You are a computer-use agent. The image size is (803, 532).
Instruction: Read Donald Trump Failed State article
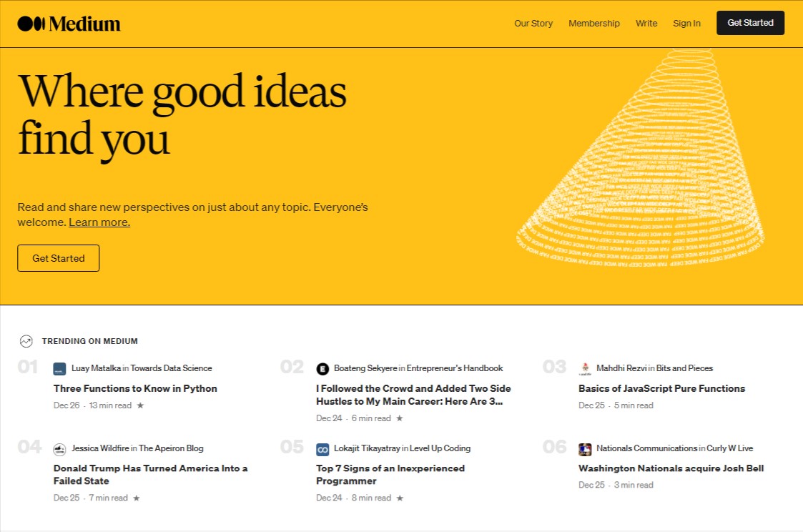coord(151,475)
